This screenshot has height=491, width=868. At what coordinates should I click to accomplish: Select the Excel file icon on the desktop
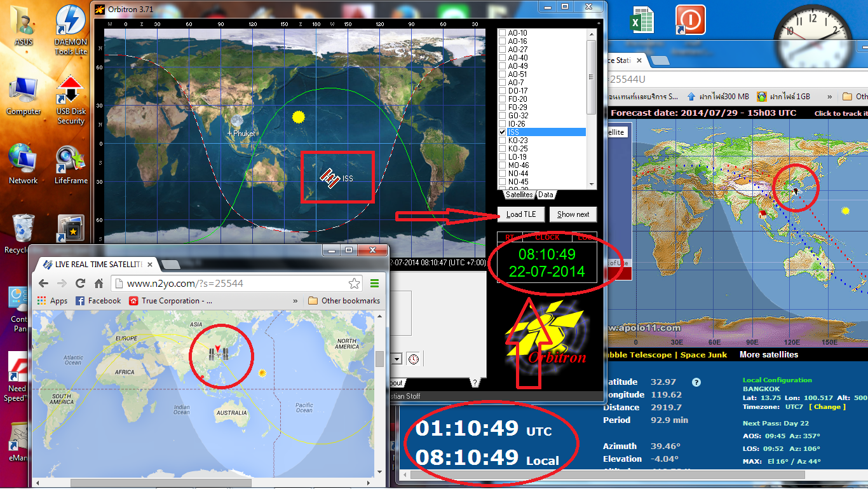point(642,20)
